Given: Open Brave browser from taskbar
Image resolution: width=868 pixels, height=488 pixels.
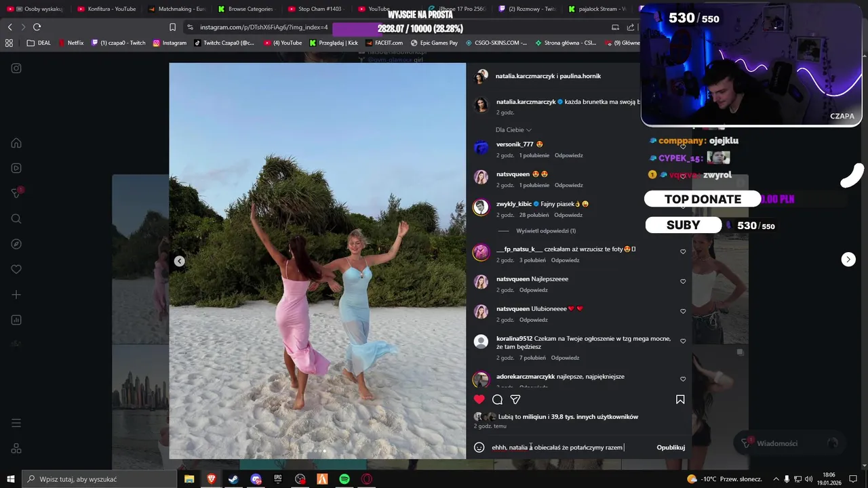Looking at the screenshot, I should coord(211,479).
